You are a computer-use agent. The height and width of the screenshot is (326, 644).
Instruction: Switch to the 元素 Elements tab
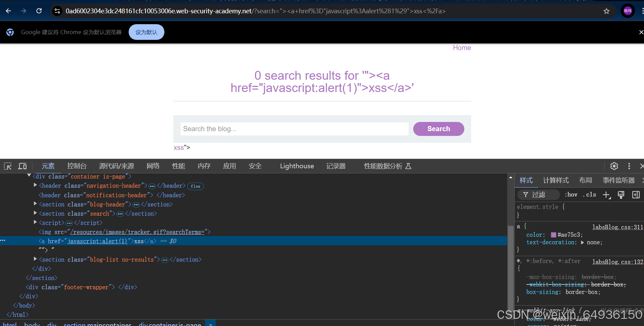coord(48,166)
